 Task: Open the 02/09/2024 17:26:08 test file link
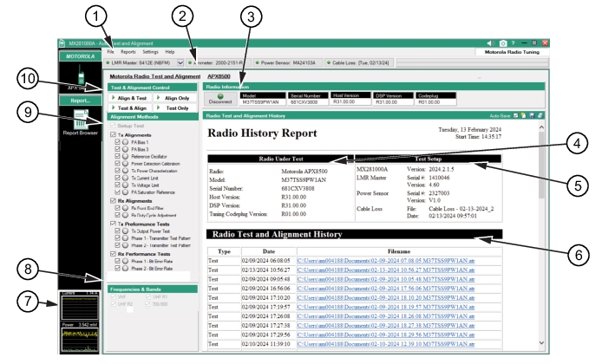coord(386,316)
